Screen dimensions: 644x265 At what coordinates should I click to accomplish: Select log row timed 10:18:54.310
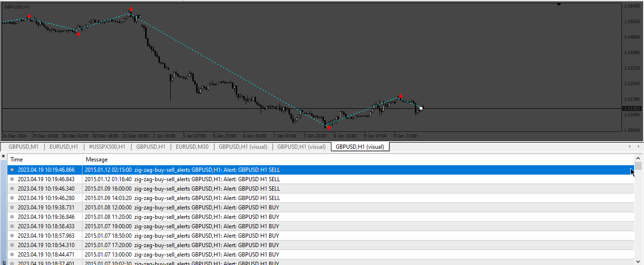tap(321, 245)
